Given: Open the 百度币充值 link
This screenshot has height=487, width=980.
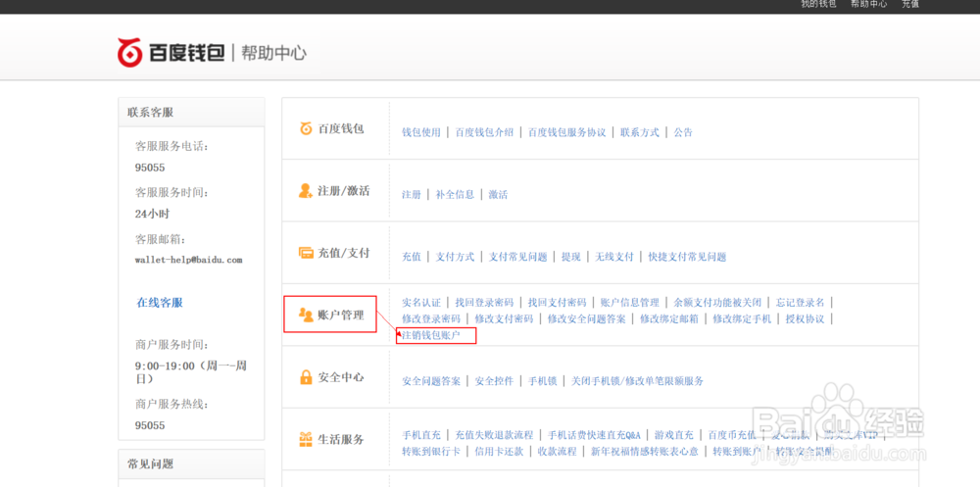Looking at the screenshot, I should [732, 435].
